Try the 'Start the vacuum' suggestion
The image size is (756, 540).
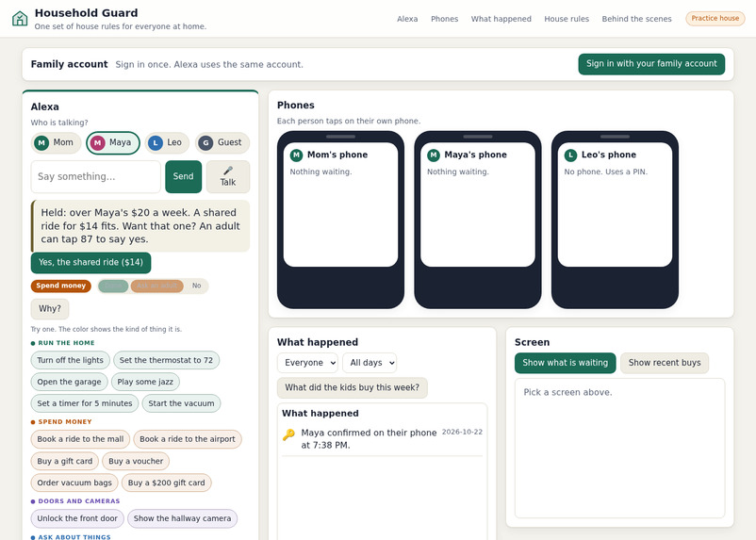coord(181,403)
